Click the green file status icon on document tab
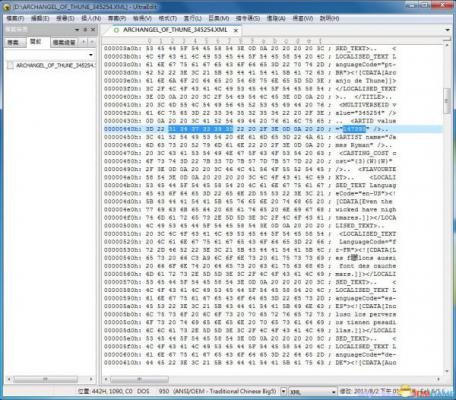456x400 pixels. [116, 30]
